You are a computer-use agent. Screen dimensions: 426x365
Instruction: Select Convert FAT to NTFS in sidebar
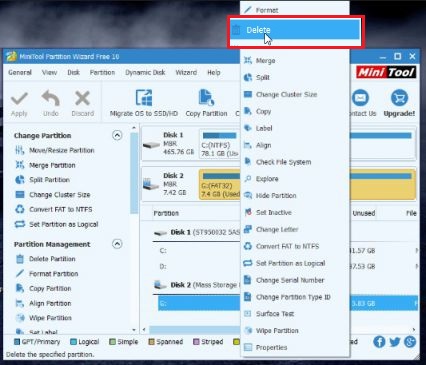pos(54,209)
